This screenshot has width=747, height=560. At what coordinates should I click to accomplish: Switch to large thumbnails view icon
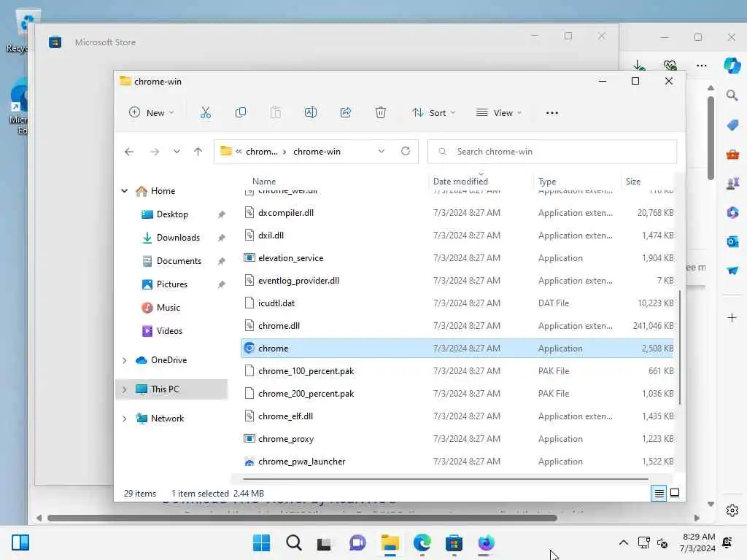(x=675, y=493)
